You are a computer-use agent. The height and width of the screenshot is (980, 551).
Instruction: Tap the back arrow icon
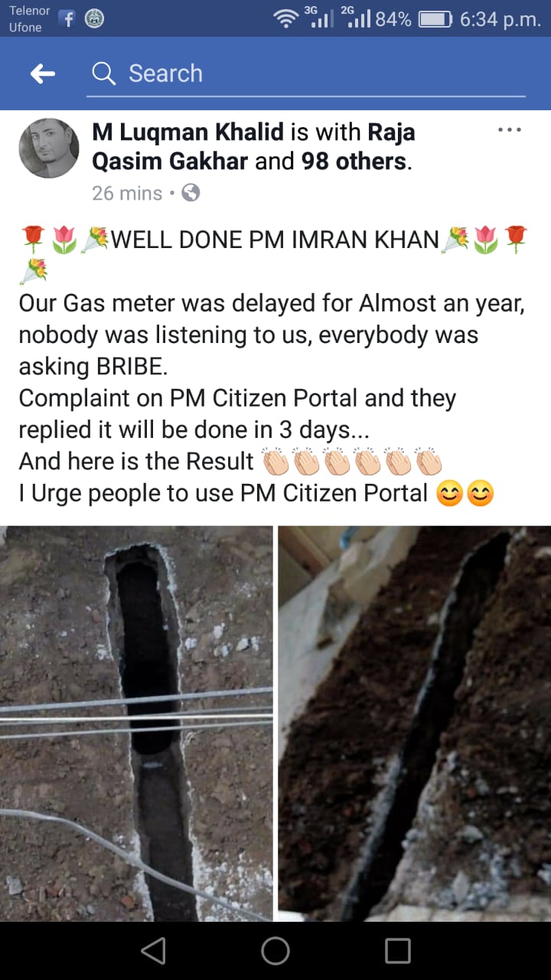(x=43, y=73)
